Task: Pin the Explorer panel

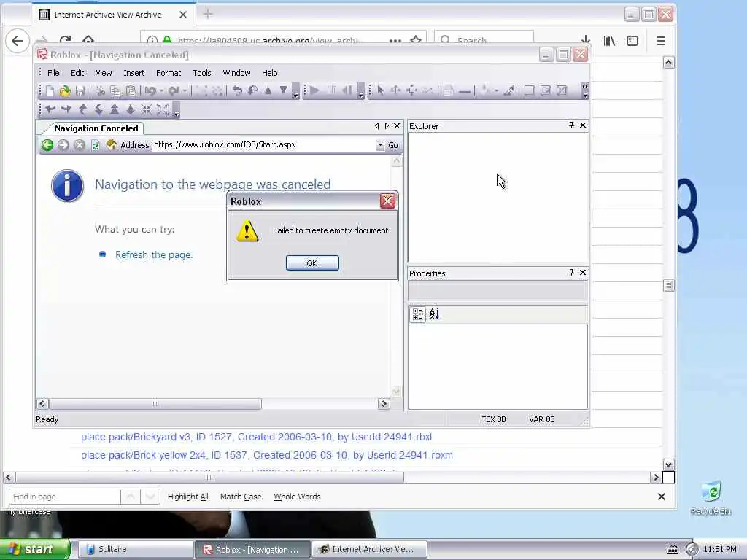Action: pos(571,125)
